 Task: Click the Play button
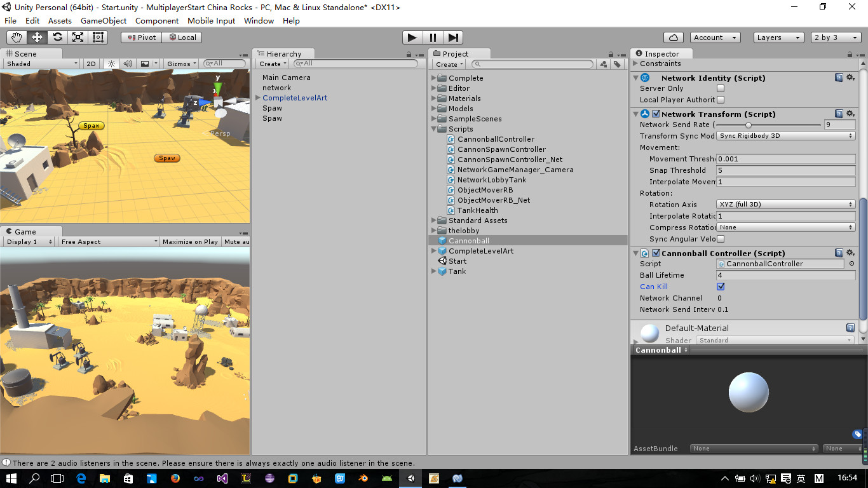[x=412, y=37]
